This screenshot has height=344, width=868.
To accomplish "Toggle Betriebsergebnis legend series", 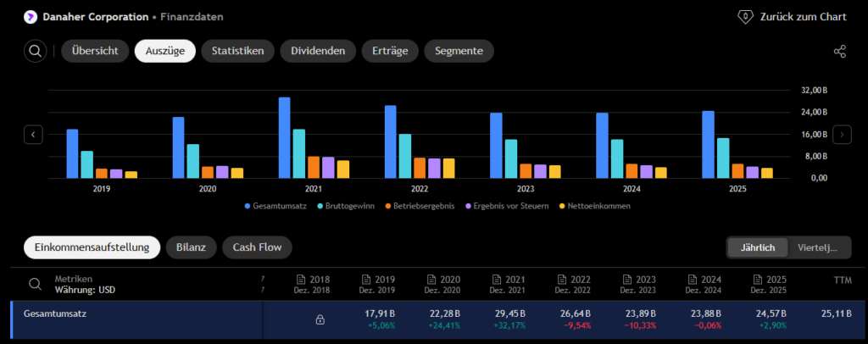I will 419,206.
